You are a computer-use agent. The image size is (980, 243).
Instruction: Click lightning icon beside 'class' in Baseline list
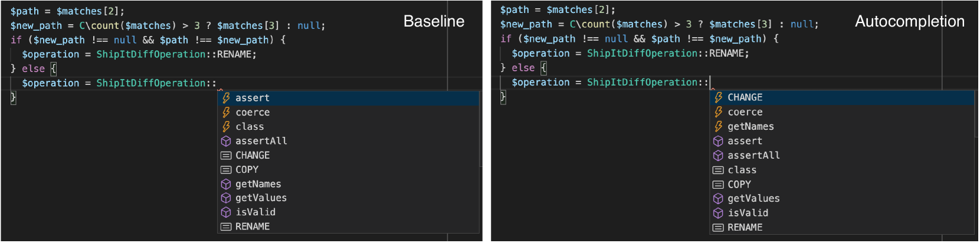[x=226, y=126]
